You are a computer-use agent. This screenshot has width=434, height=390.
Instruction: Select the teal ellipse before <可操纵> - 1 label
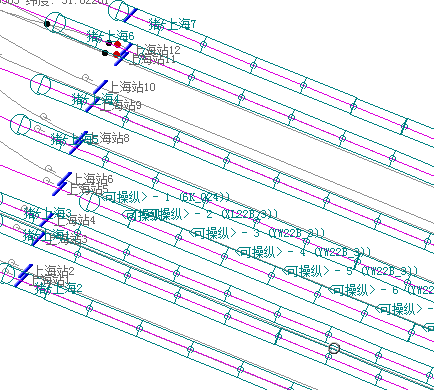pos(90,202)
